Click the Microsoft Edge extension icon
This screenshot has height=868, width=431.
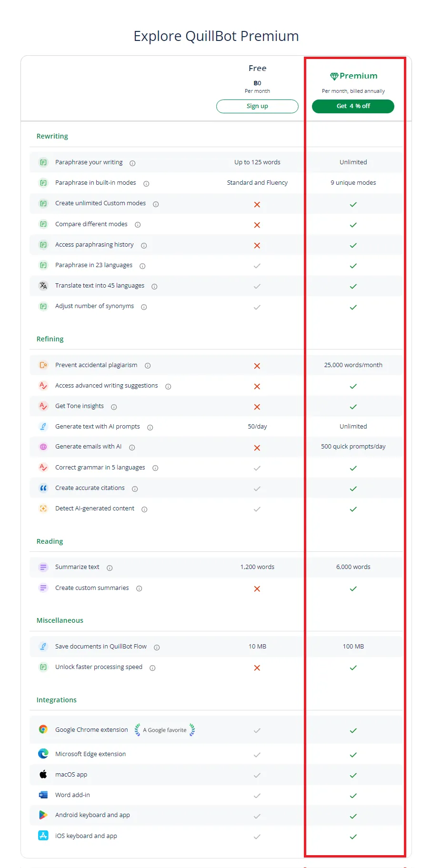(43, 754)
